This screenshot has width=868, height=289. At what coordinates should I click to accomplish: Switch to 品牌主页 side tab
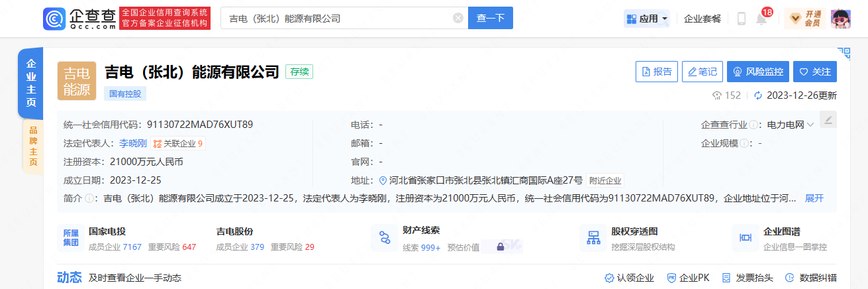(33, 146)
